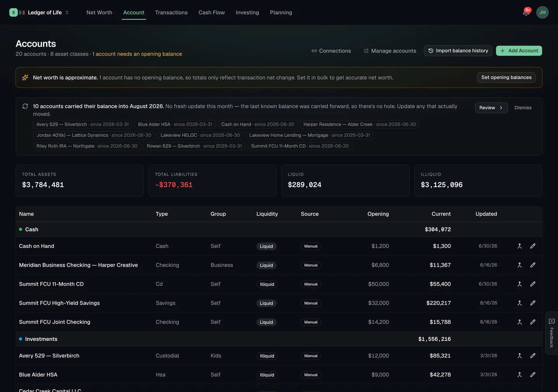Open the notifications bell
558x392 pixels.
(526, 12)
